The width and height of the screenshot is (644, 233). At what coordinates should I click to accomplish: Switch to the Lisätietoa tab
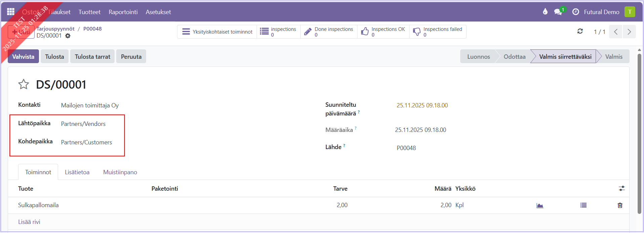tap(77, 172)
